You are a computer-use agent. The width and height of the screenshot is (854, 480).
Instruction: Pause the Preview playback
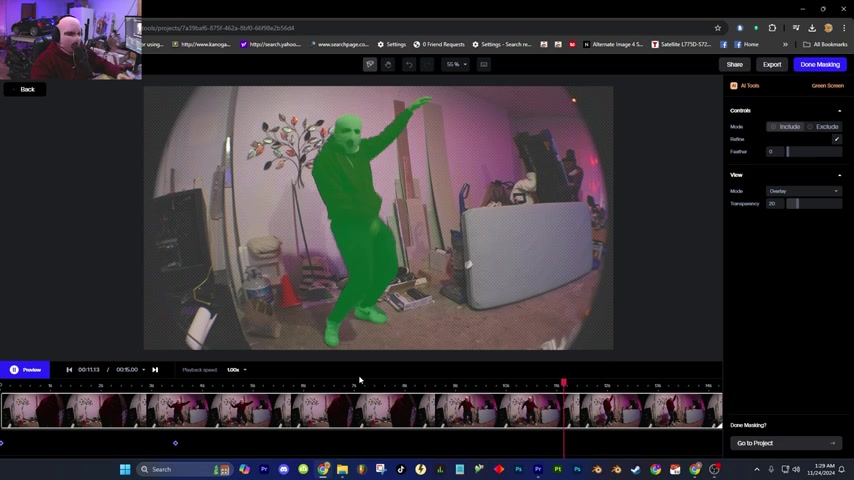click(25, 369)
